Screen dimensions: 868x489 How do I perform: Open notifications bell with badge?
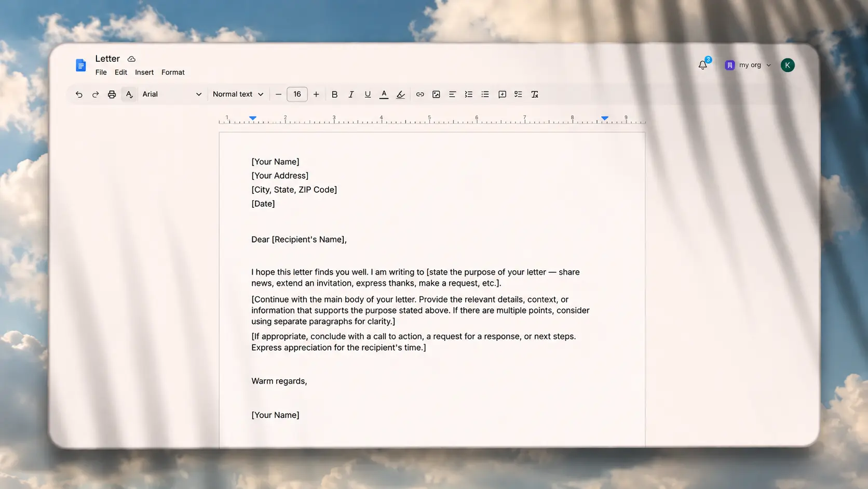703,64
